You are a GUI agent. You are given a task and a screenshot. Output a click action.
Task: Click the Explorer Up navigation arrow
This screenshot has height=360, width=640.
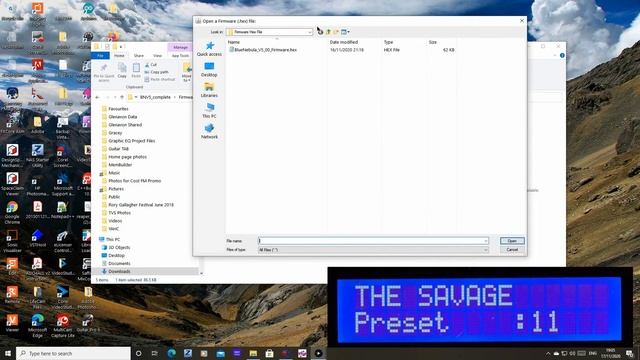(122, 97)
